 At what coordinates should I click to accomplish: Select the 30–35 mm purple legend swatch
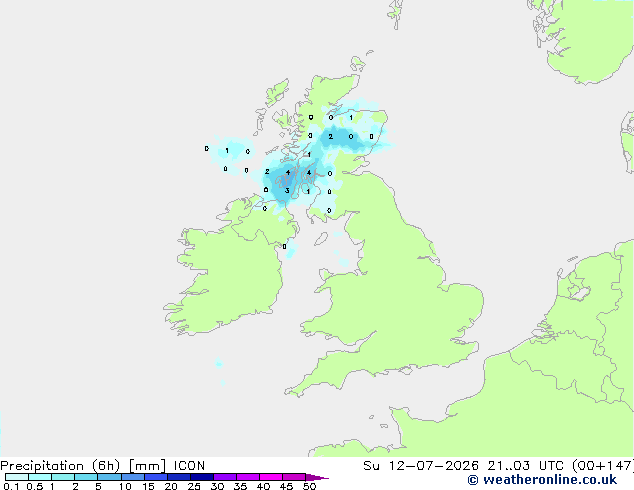(x=224, y=477)
